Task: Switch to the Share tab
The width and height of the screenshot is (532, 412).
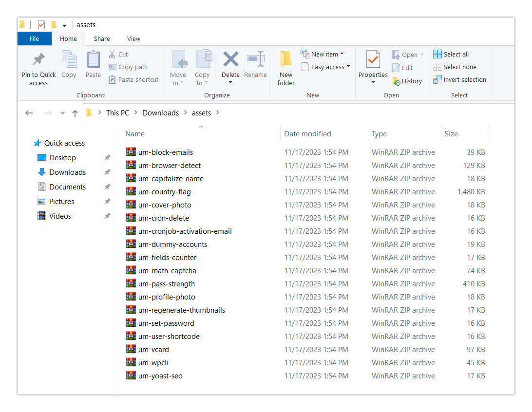Action: [x=102, y=38]
